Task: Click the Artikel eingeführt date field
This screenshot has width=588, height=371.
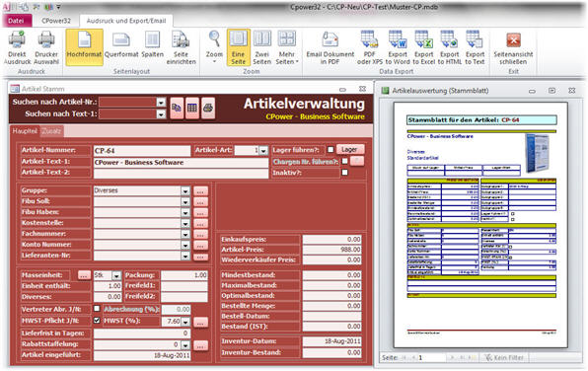Action: (x=142, y=355)
